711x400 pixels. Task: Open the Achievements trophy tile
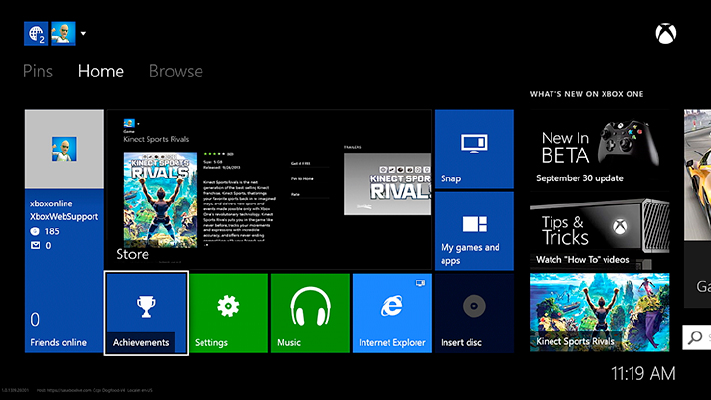pos(146,313)
